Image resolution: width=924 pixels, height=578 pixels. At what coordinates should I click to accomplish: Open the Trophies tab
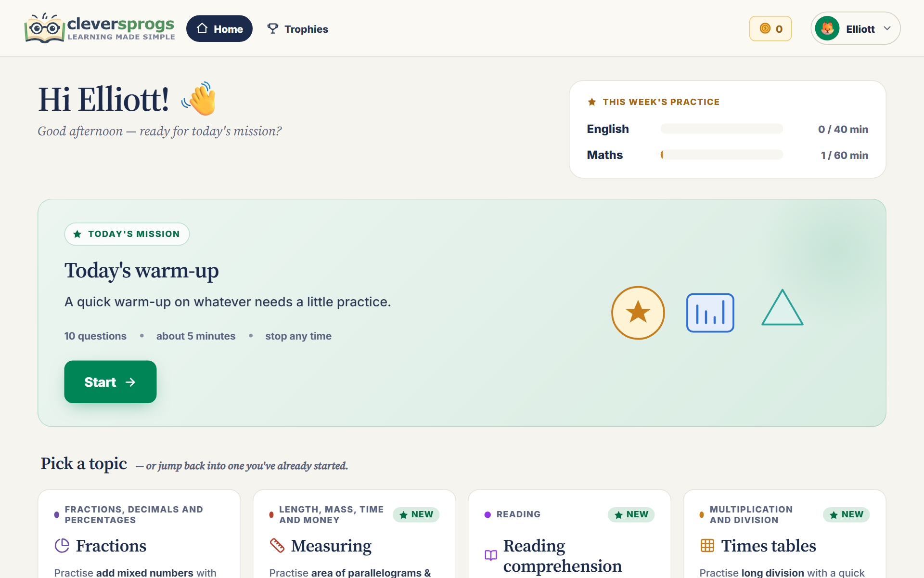point(298,29)
